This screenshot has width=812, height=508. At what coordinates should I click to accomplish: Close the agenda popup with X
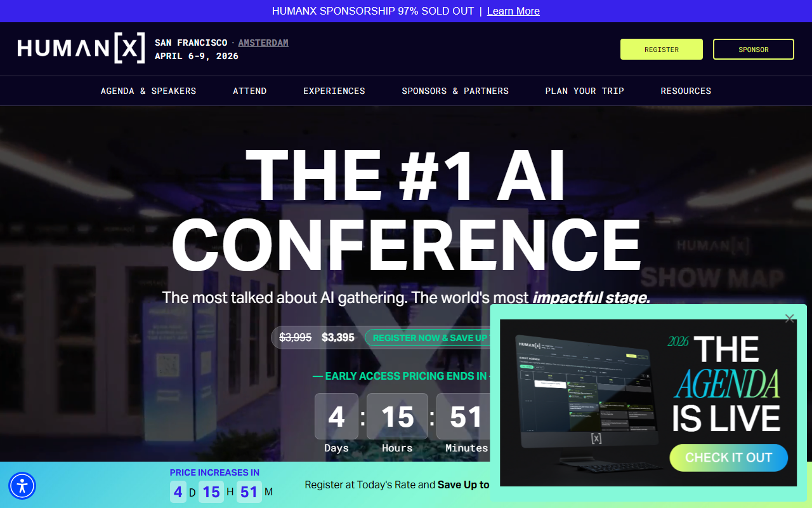pos(789,318)
